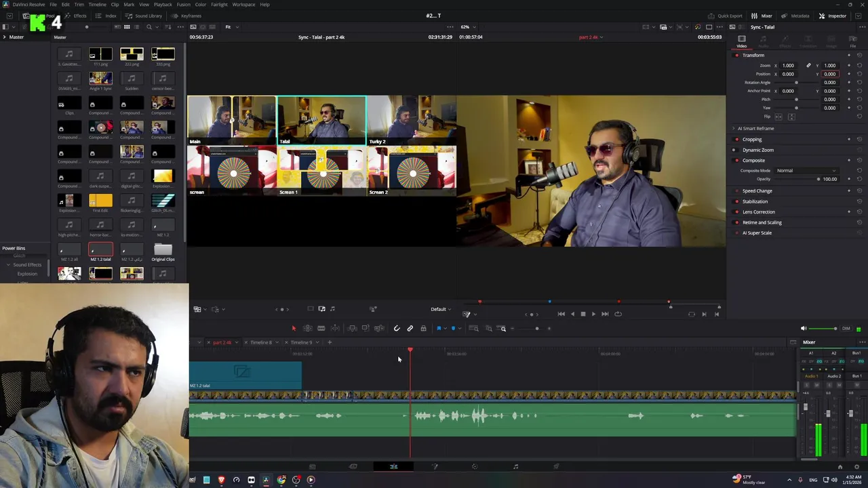Open the Cut page
The image size is (868, 488).
(353, 466)
